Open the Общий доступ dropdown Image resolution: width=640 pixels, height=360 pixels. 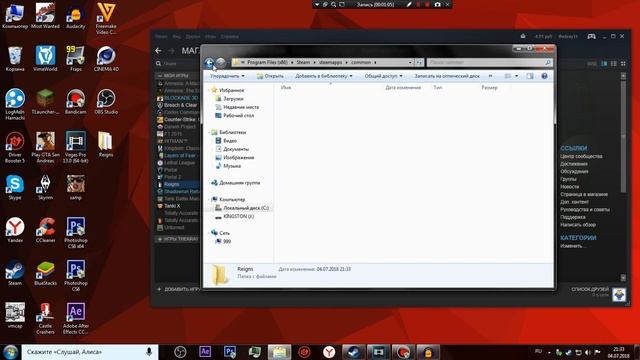tap(383, 76)
